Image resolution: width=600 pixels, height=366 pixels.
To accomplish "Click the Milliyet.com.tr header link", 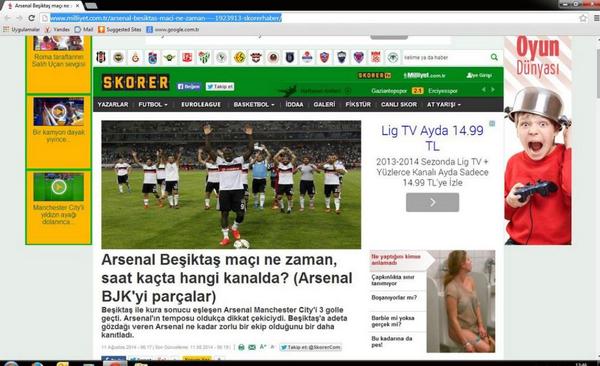I will coord(424,76).
